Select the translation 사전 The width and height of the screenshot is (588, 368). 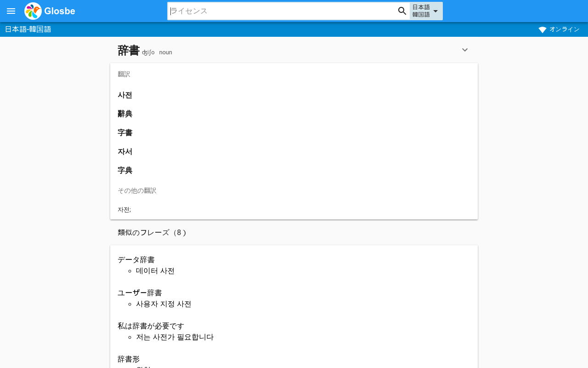[125, 95]
